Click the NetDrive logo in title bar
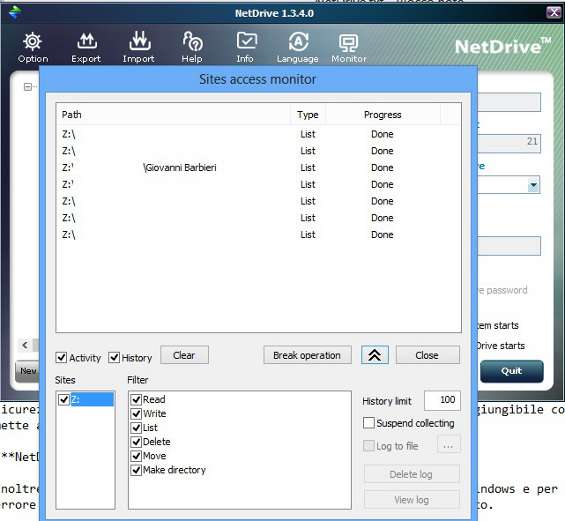This screenshot has width=565, height=521. coord(15,13)
